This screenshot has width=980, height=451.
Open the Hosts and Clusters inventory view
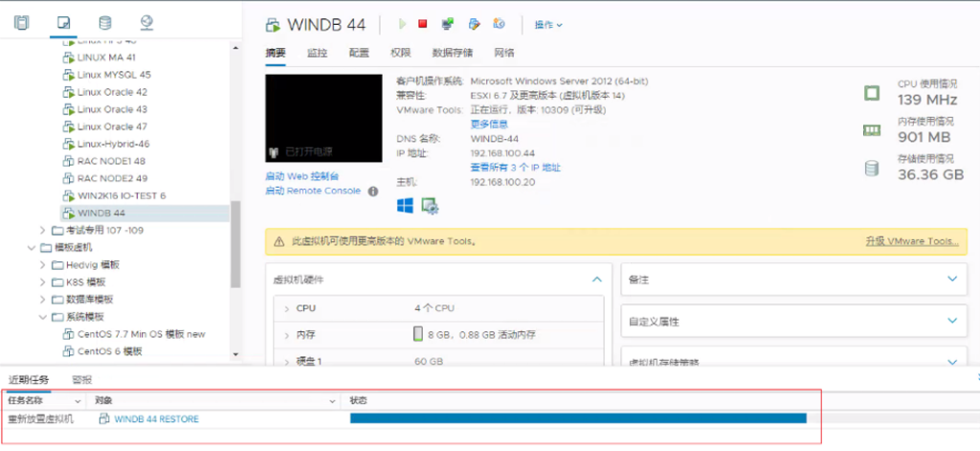pos(22,21)
